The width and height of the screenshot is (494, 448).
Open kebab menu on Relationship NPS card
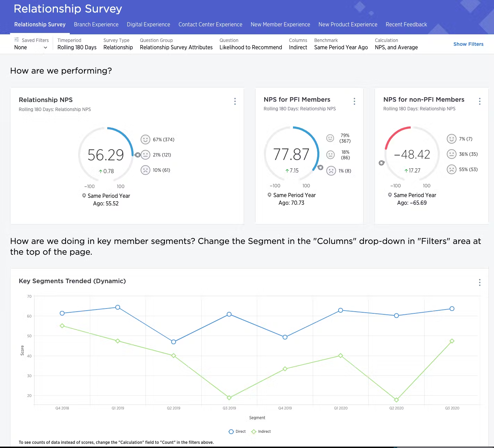[235, 101]
